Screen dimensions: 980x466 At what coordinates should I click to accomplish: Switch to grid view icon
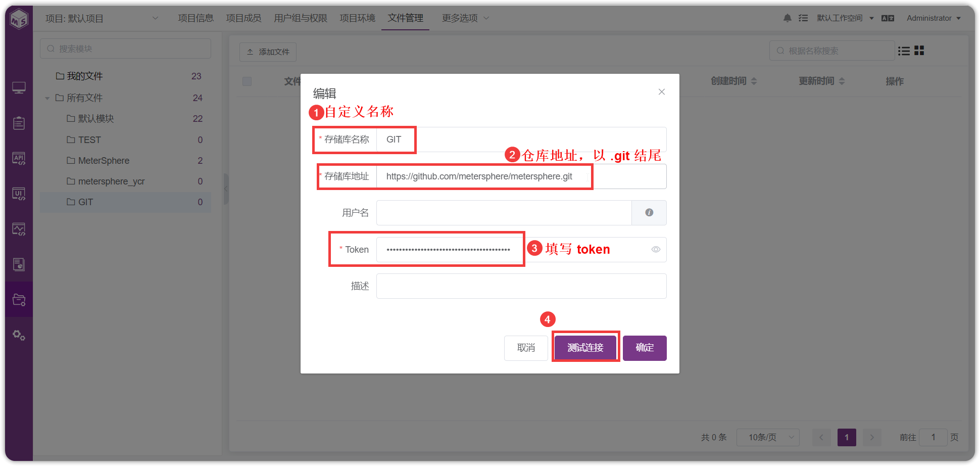point(919,51)
